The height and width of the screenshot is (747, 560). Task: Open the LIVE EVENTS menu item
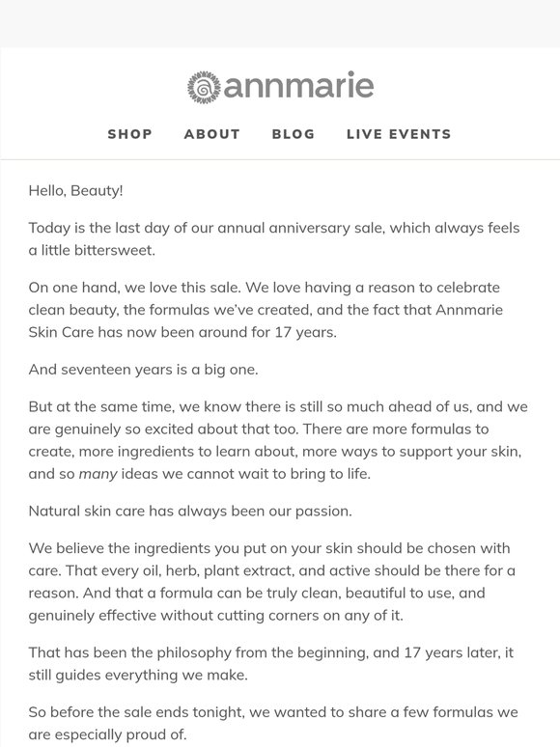(399, 134)
